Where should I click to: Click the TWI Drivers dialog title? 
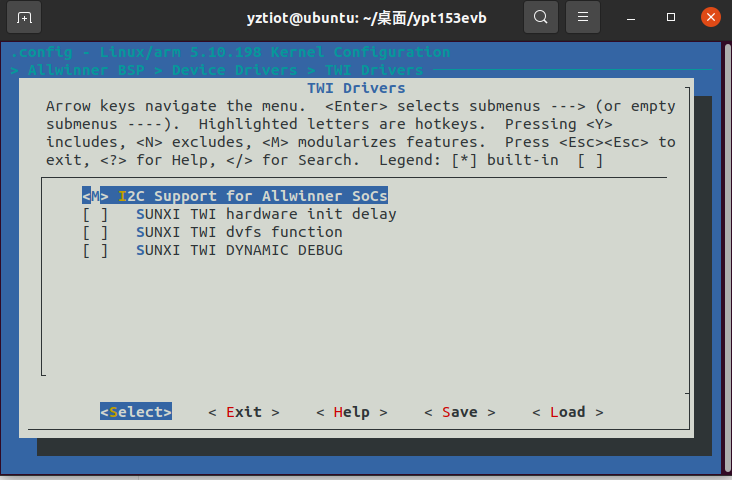coord(356,88)
